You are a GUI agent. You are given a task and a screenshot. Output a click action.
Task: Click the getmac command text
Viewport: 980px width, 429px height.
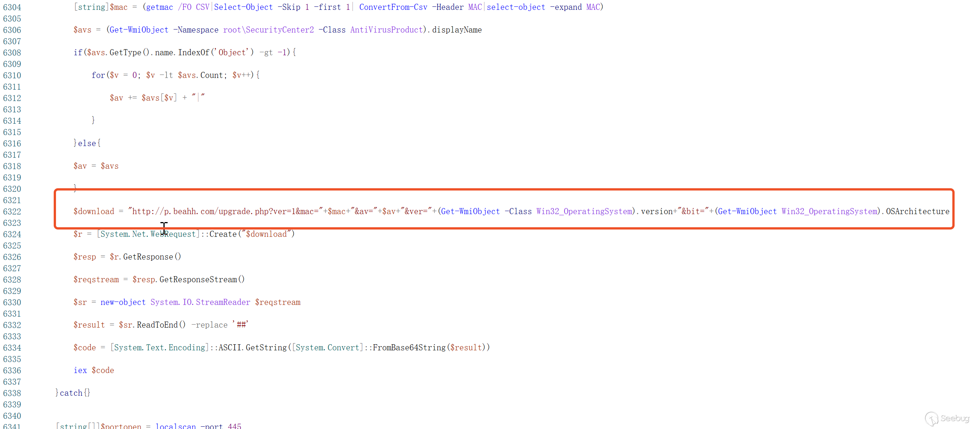pos(159,8)
